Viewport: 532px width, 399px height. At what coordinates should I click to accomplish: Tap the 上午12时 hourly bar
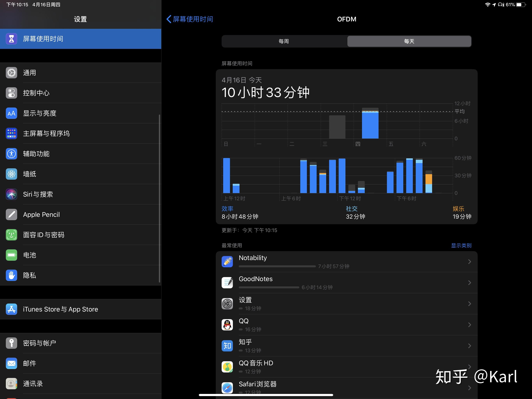click(x=226, y=175)
